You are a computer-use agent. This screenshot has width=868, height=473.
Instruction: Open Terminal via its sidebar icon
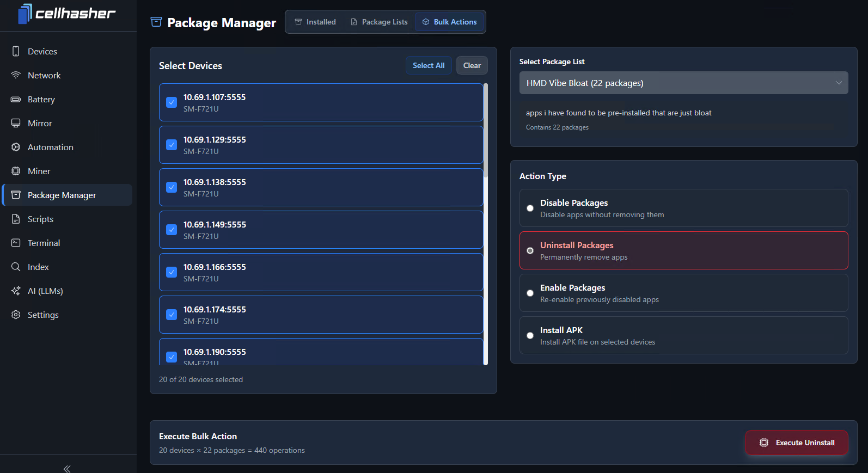pyautogui.click(x=16, y=243)
